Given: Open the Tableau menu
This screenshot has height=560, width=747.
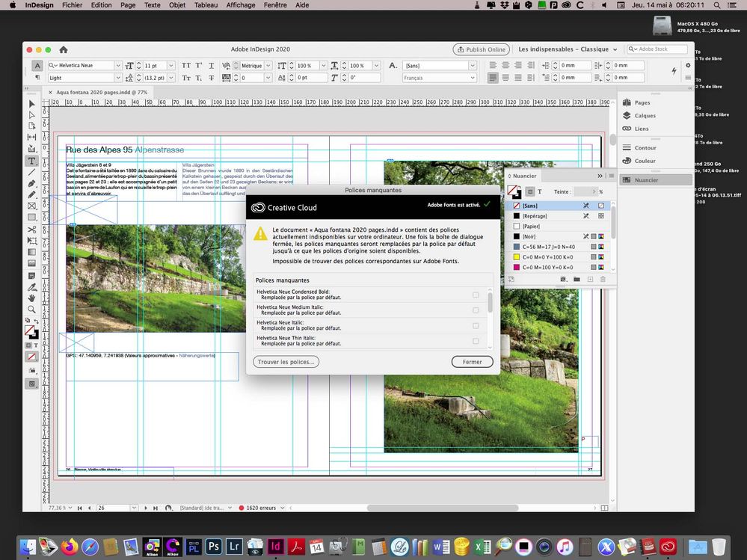Looking at the screenshot, I should point(206,5).
